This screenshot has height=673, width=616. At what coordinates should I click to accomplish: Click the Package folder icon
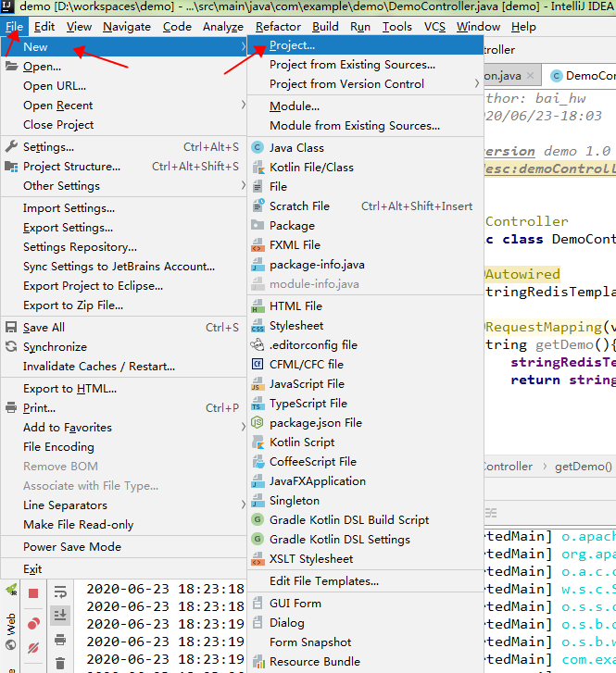[x=258, y=225]
